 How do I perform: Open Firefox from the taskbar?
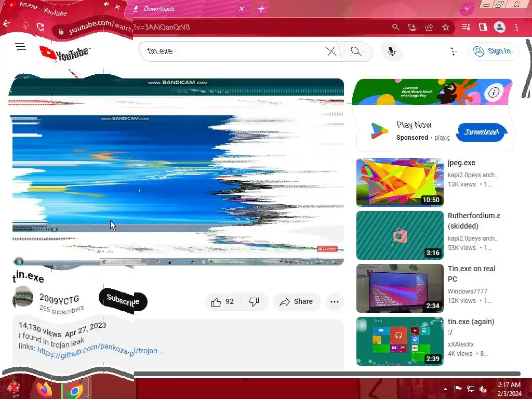point(44,389)
